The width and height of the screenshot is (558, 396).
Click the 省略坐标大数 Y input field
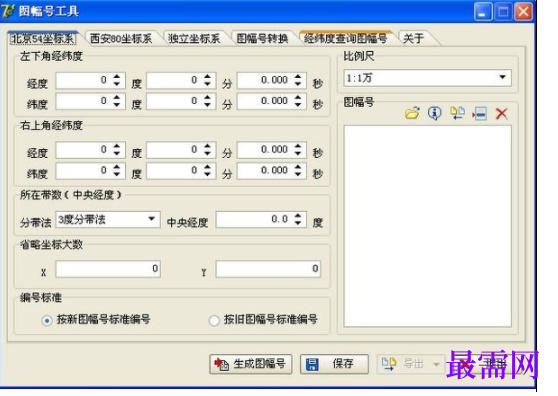point(268,269)
